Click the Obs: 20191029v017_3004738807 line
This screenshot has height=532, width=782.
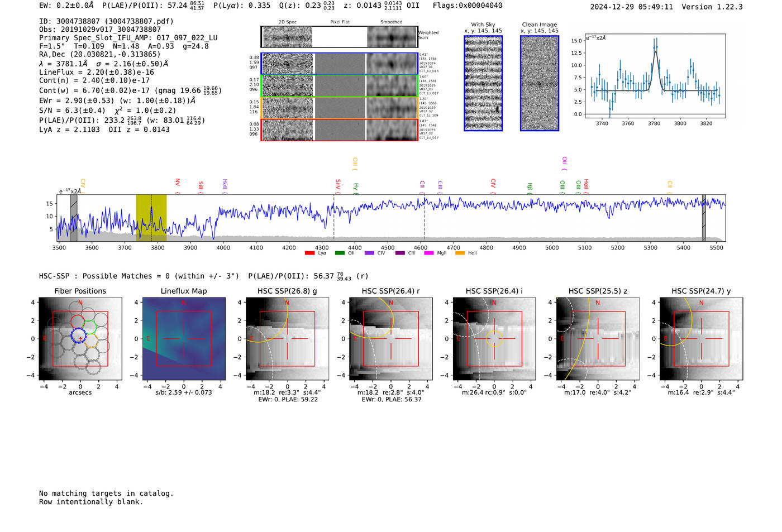pos(100,30)
